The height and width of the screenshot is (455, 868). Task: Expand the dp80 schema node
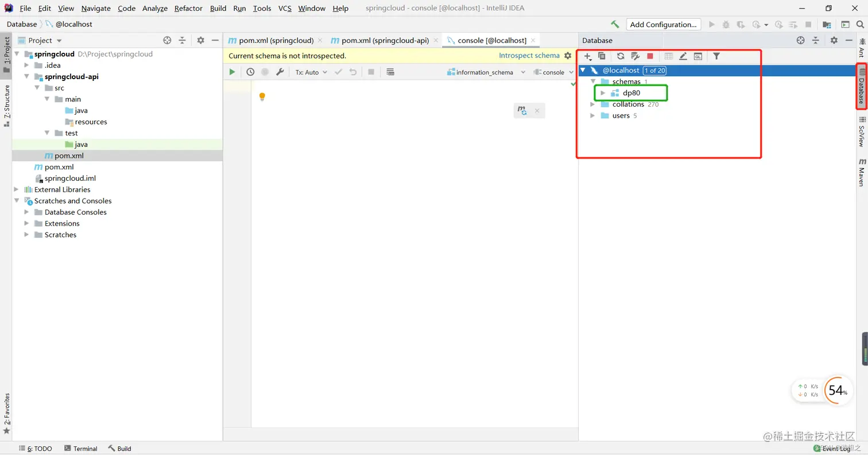point(603,93)
